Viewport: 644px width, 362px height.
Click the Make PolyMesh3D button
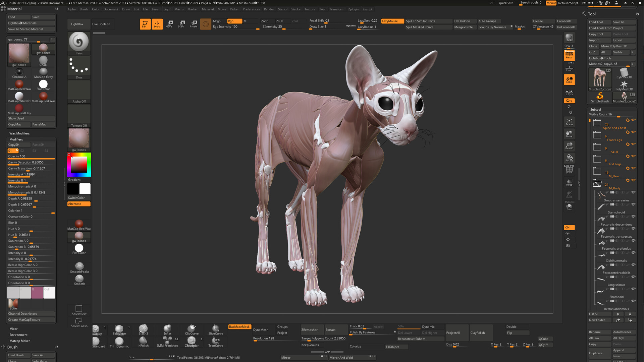click(x=618, y=46)
